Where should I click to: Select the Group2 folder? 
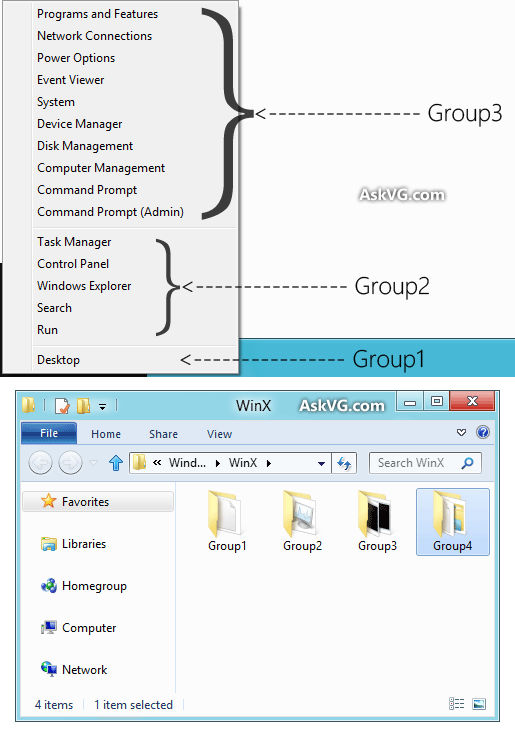coord(302,521)
